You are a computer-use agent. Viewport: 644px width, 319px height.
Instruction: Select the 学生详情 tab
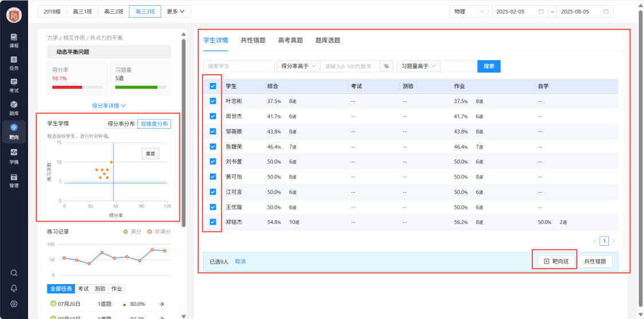tap(216, 40)
